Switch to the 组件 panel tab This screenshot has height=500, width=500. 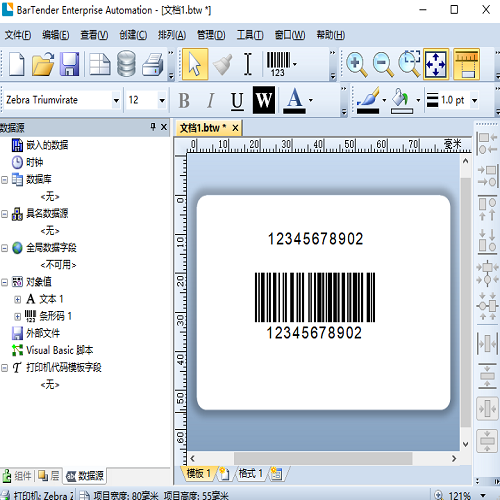coord(17,476)
